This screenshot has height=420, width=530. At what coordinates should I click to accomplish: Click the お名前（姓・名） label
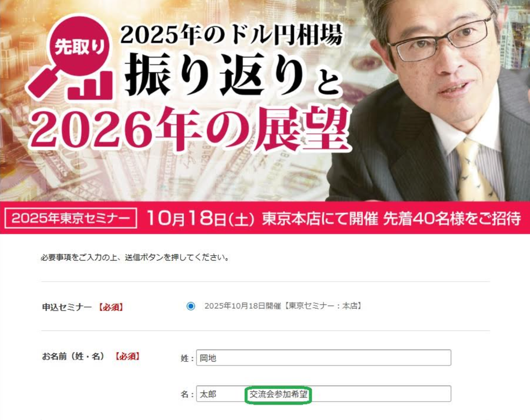73,356
